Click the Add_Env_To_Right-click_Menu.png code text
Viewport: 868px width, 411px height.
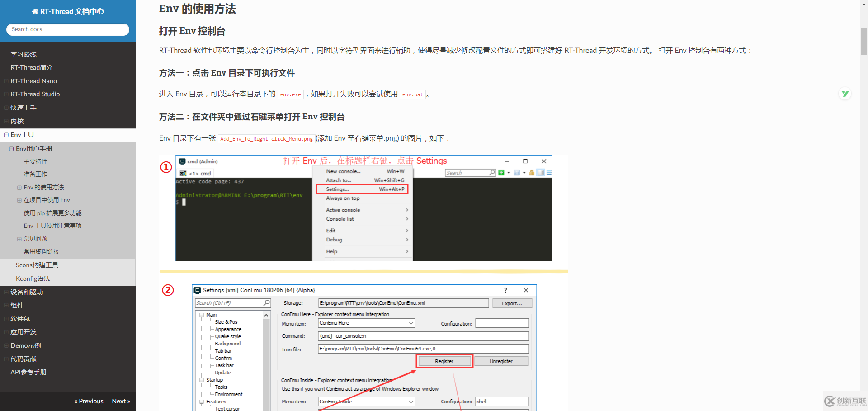pos(266,139)
